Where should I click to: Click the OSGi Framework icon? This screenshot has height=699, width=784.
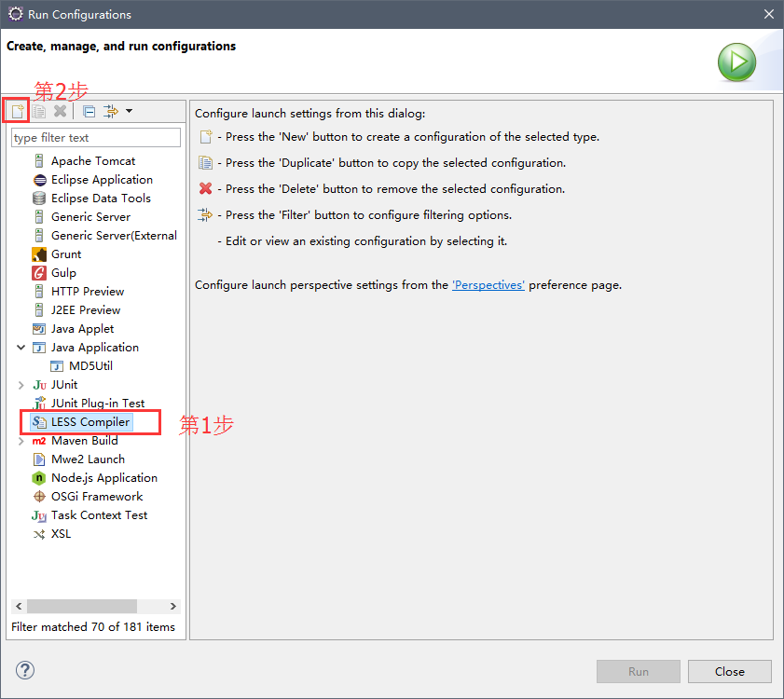(39, 497)
